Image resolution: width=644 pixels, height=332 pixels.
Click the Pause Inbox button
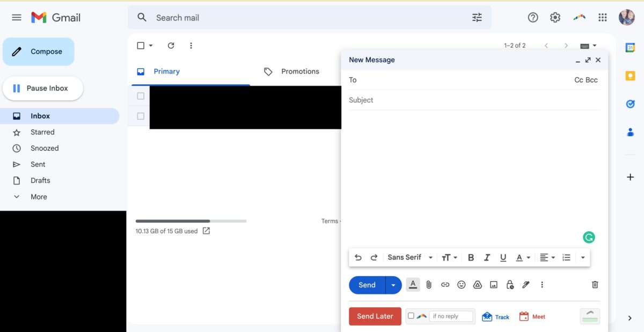tap(43, 88)
